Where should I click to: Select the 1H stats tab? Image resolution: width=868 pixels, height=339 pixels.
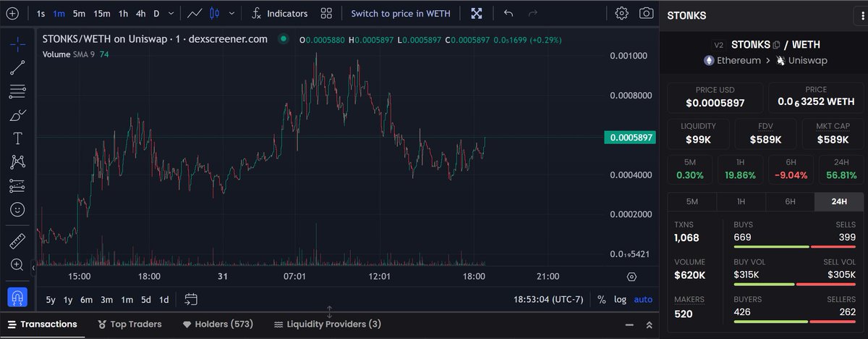pyautogui.click(x=741, y=201)
